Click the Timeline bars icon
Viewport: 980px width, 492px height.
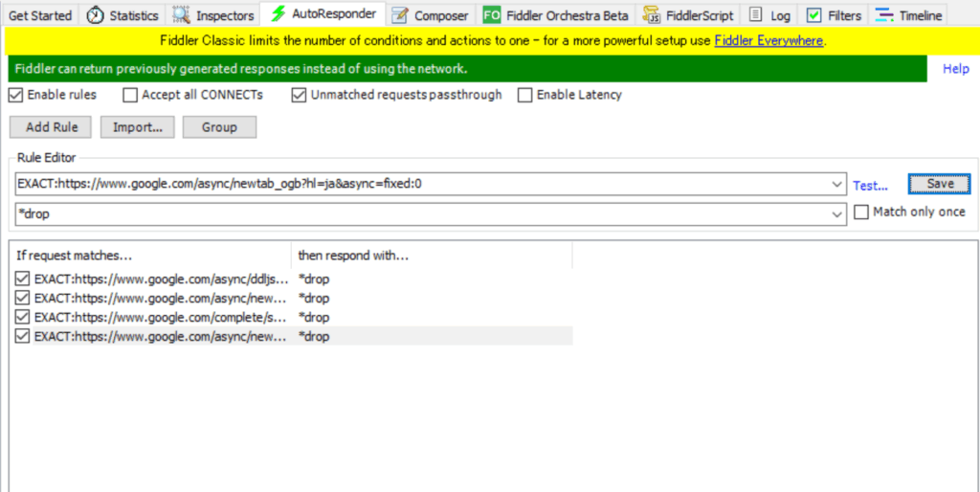(x=884, y=15)
